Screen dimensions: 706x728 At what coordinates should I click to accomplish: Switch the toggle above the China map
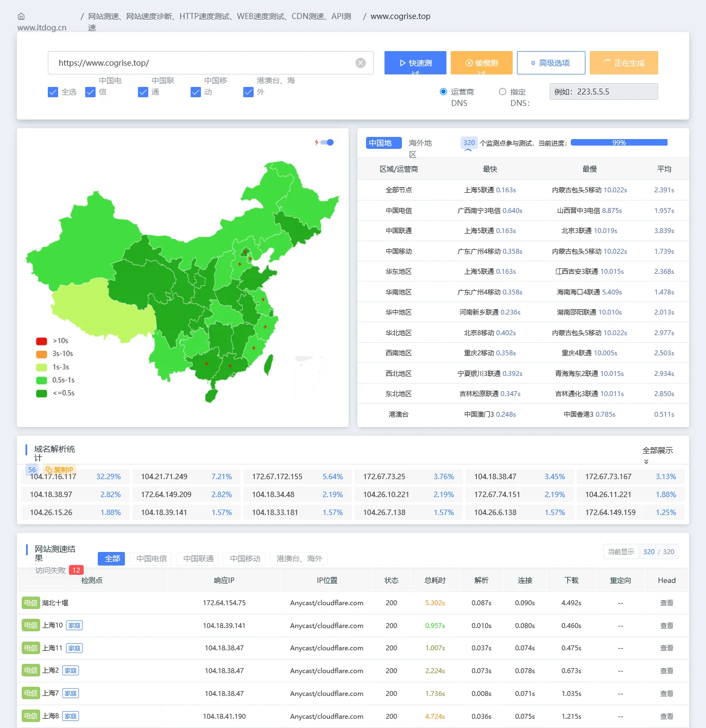[x=327, y=142]
